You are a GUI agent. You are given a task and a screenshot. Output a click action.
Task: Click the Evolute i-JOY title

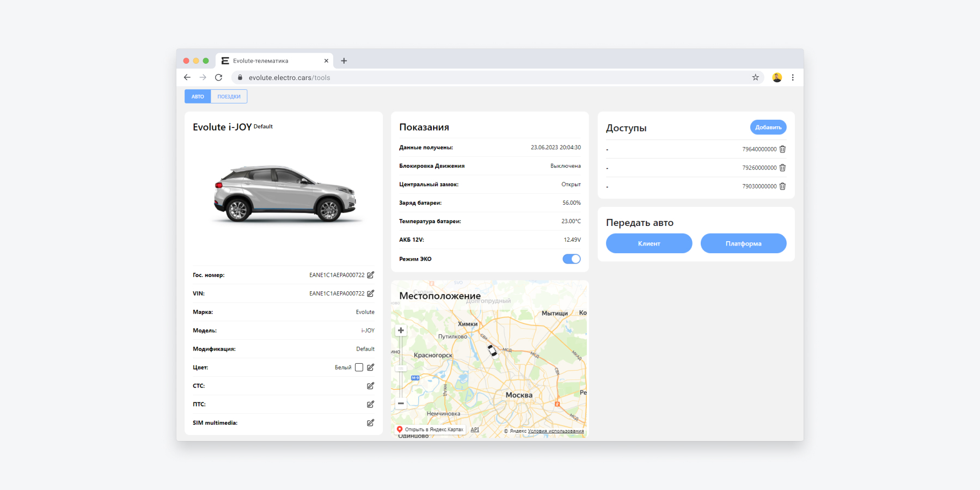pos(222,127)
